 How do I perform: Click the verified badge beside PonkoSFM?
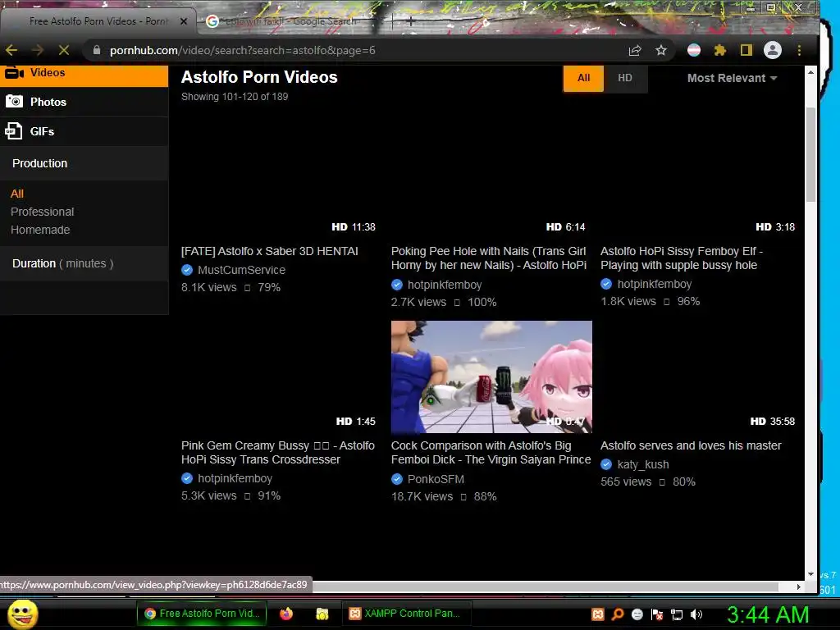[397, 479]
